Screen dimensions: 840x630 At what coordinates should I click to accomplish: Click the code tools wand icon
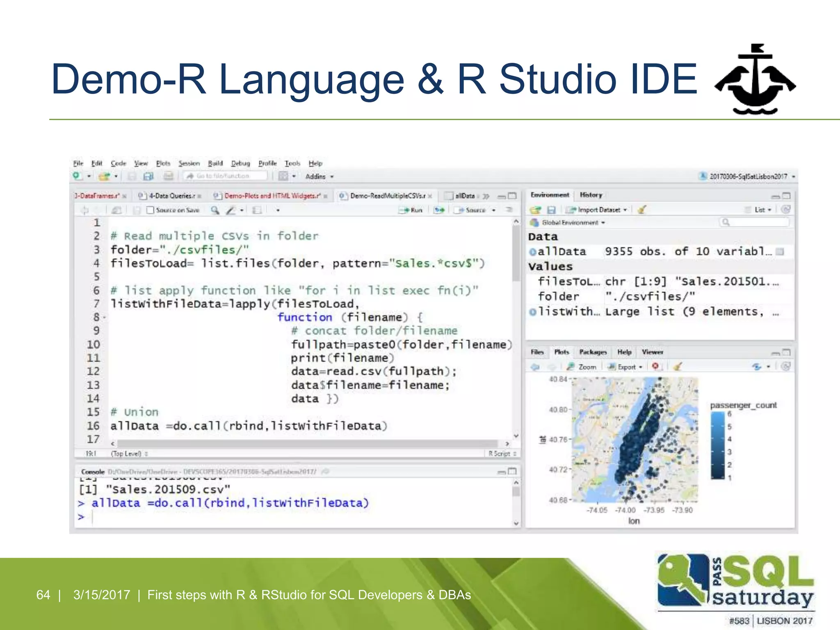coord(231,210)
